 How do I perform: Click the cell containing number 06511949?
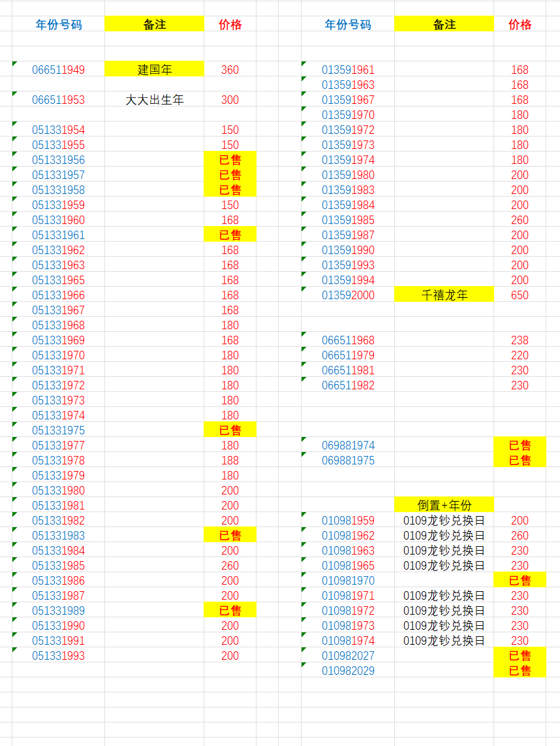click(x=59, y=70)
